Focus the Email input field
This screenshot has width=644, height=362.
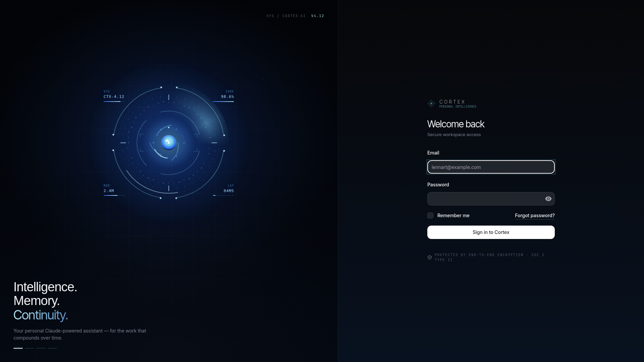(491, 167)
